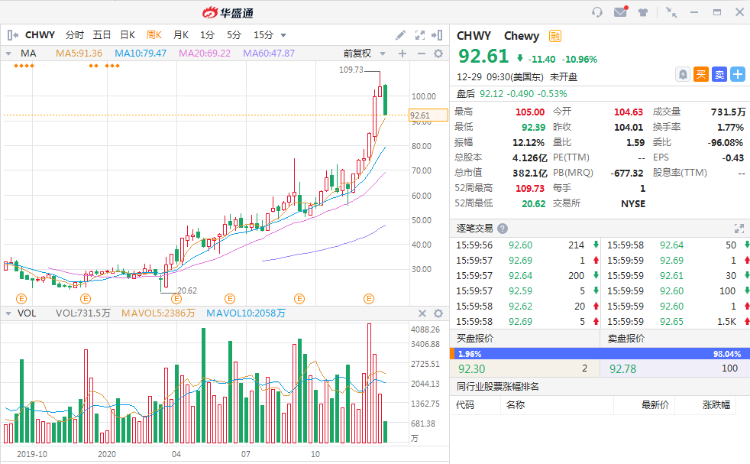
Task: Click the compact-mode arrows icon in title bar
Action: 672,12
